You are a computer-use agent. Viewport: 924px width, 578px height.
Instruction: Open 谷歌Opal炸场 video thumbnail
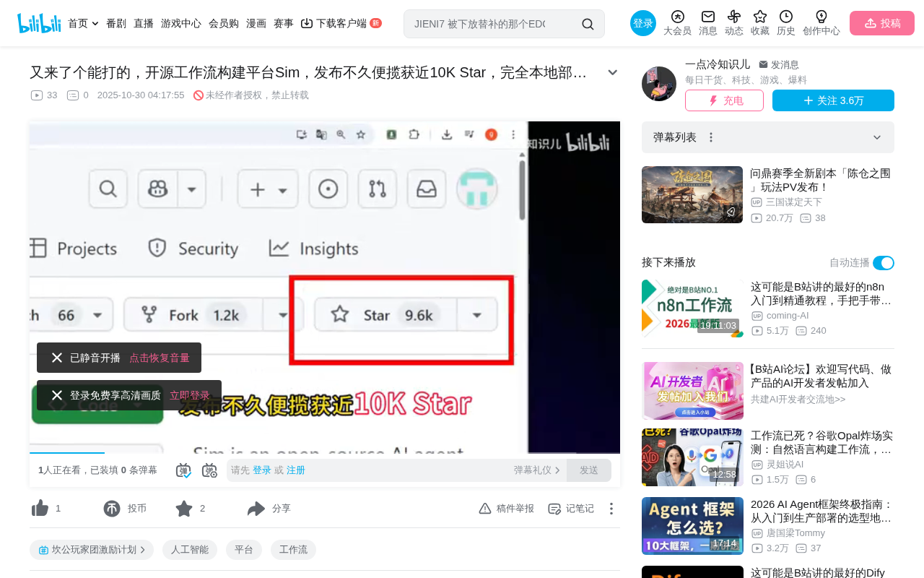click(692, 457)
